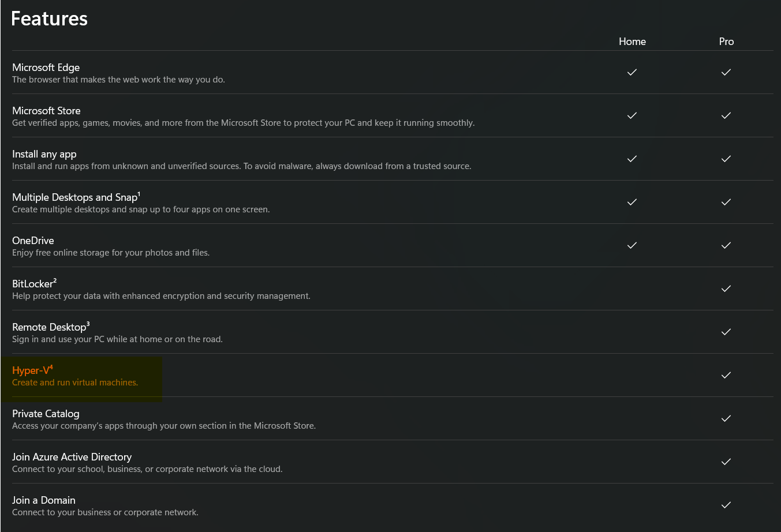Click the Pro checkmark for Microsoft Store
Image resolution: width=781 pixels, height=532 pixels.
[x=726, y=115]
